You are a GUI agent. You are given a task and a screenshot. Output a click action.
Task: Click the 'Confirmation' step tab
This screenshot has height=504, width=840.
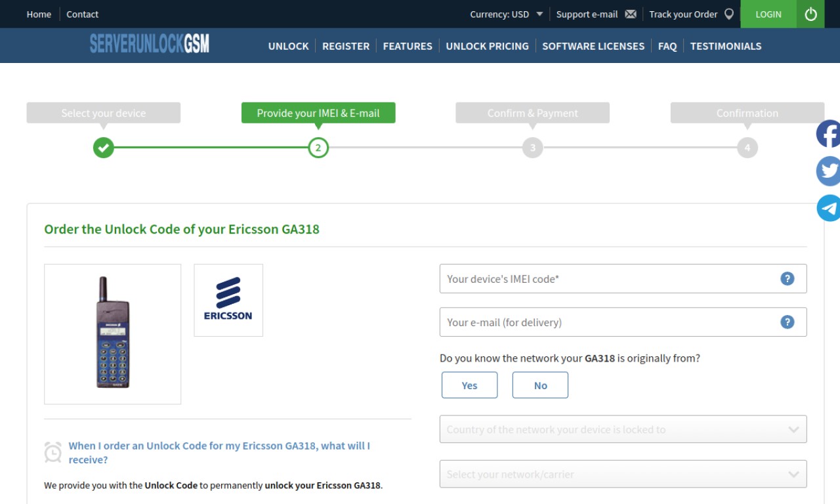(747, 113)
